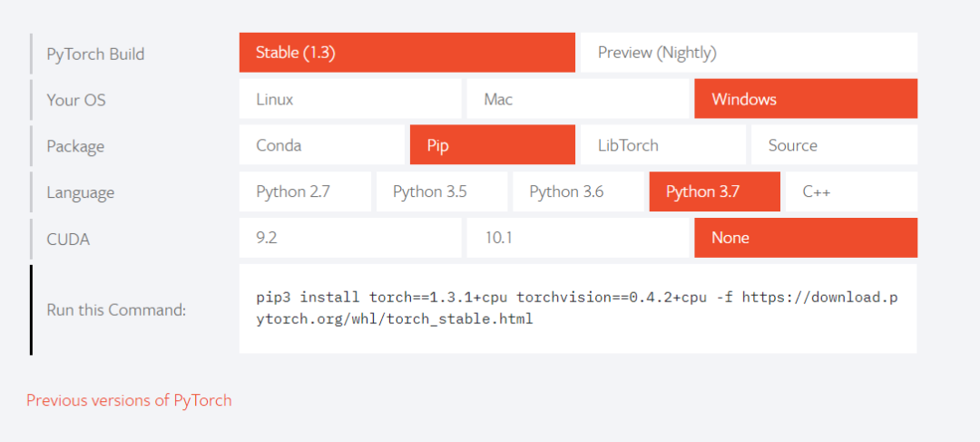Image resolution: width=980 pixels, height=442 pixels.
Task: Select Linux as your OS
Action: pyautogui.click(x=350, y=99)
